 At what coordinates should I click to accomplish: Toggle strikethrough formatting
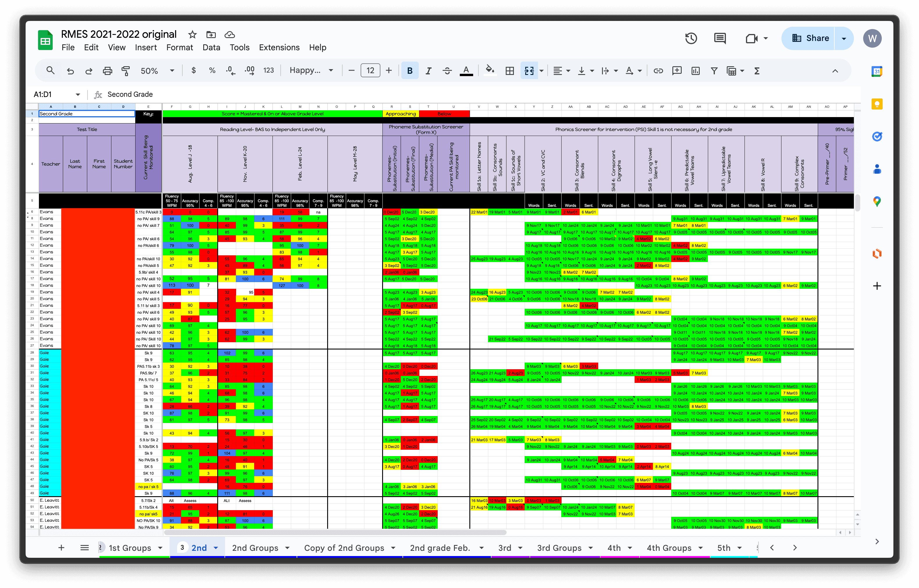pos(447,71)
